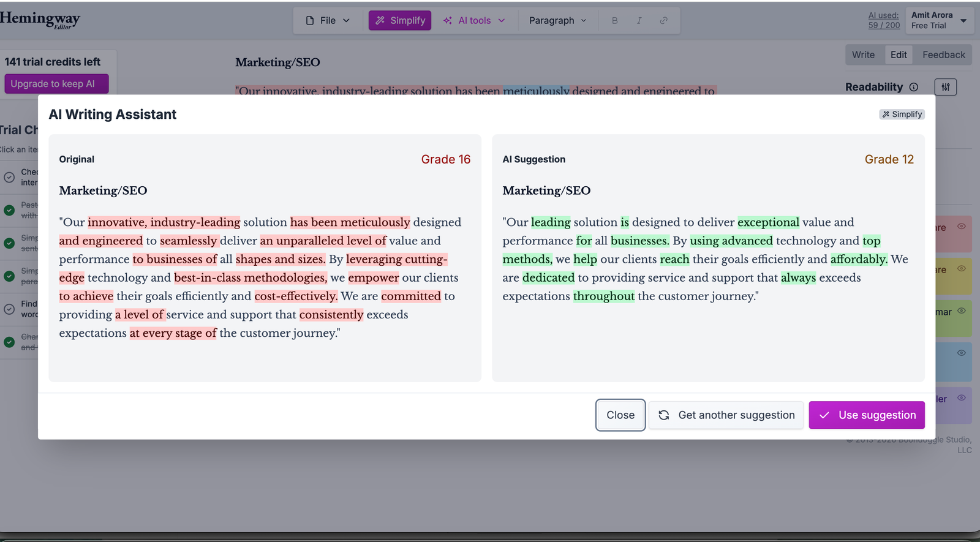Open the Paragraph style dropdown
The height and width of the screenshot is (542, 980).
tap(557, 20)
